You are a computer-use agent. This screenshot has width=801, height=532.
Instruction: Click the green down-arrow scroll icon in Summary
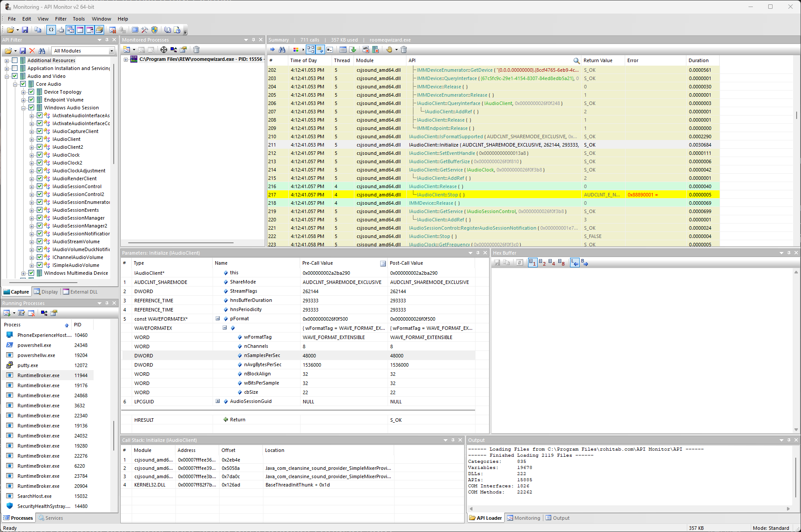[353, 49]
